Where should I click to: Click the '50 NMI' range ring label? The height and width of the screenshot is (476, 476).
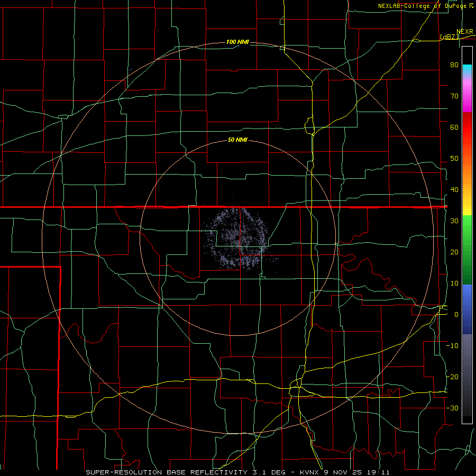[237, 140]
